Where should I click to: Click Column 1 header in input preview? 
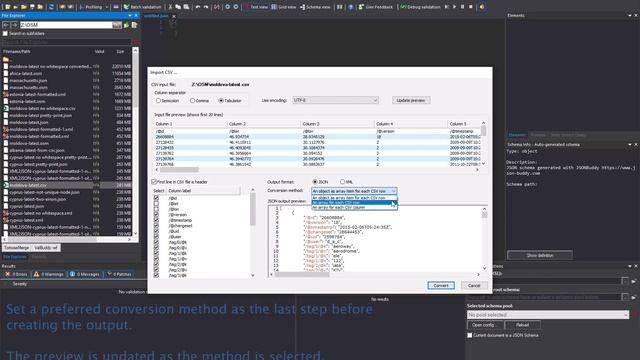190,124
